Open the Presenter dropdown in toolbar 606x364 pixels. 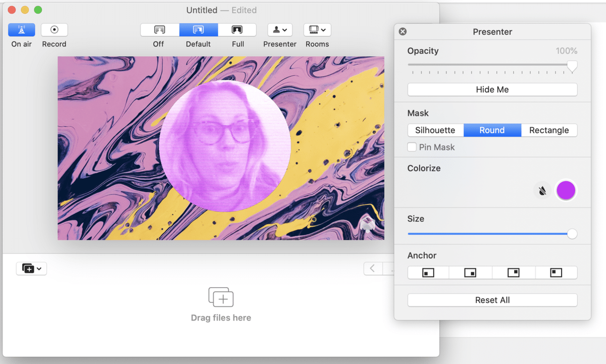point(280,30)
